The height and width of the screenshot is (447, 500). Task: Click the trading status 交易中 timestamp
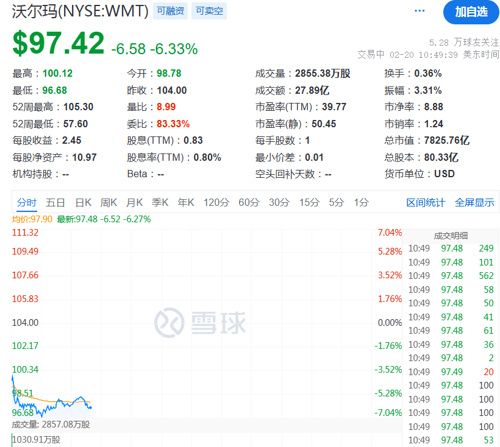428,55
